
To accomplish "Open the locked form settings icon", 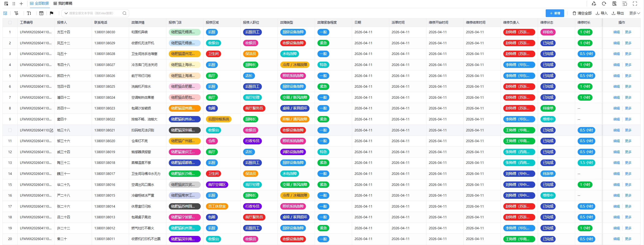I will [6, 4].
